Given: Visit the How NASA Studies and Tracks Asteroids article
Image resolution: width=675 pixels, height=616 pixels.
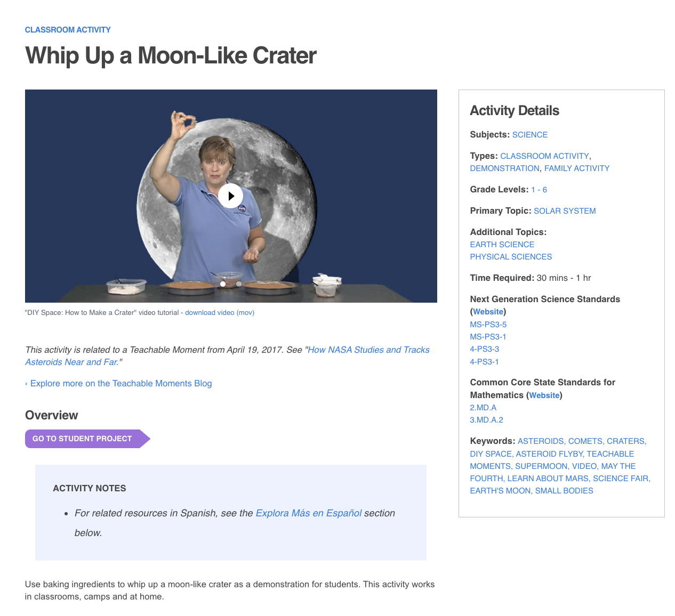Looking at the screenshot, I should (227, 355).
